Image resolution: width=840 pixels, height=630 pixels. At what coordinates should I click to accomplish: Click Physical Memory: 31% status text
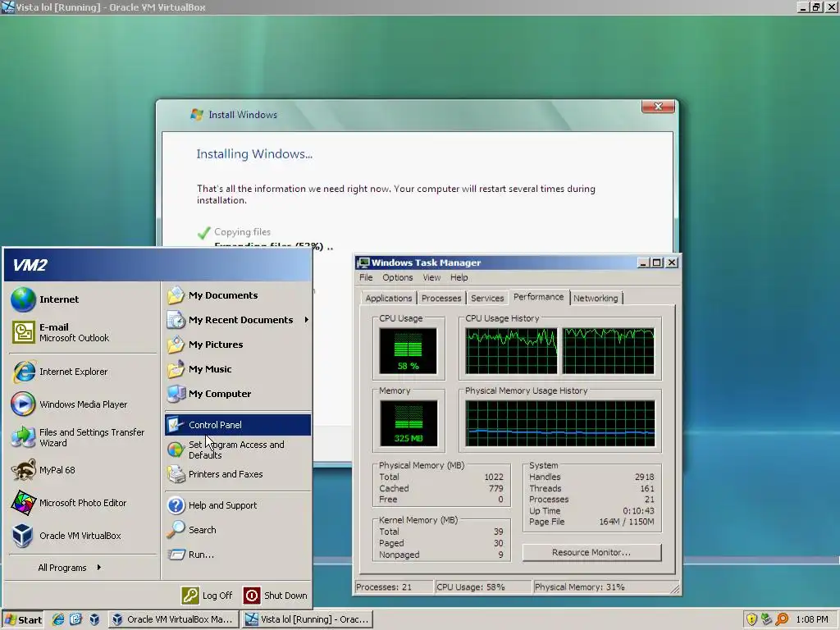point(579,587)
